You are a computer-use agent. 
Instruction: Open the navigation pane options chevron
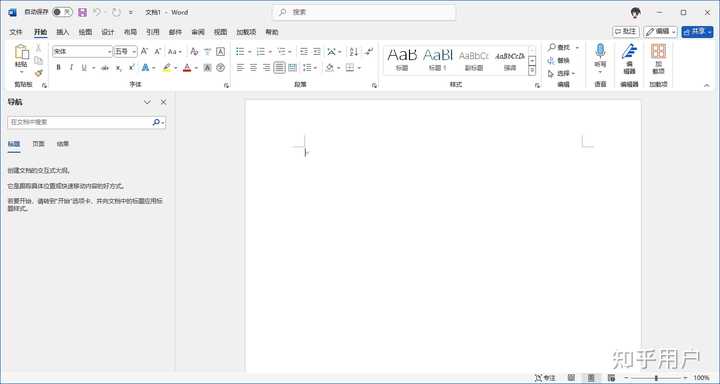pos(147,102)
